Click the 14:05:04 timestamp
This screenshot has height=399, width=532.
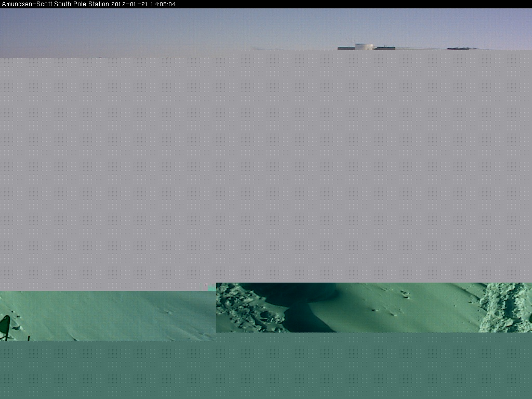click(x=163, y=4)
